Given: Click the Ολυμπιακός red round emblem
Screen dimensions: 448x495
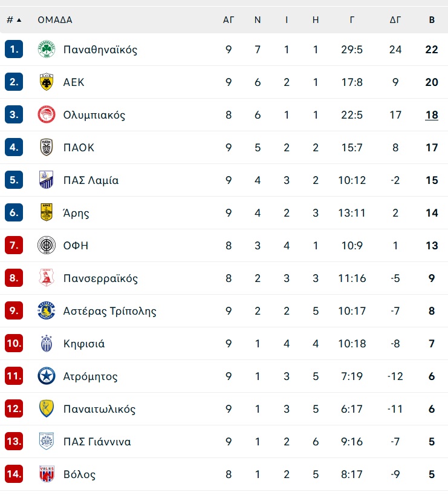Looking at the screenshot, I should (47, 114).
